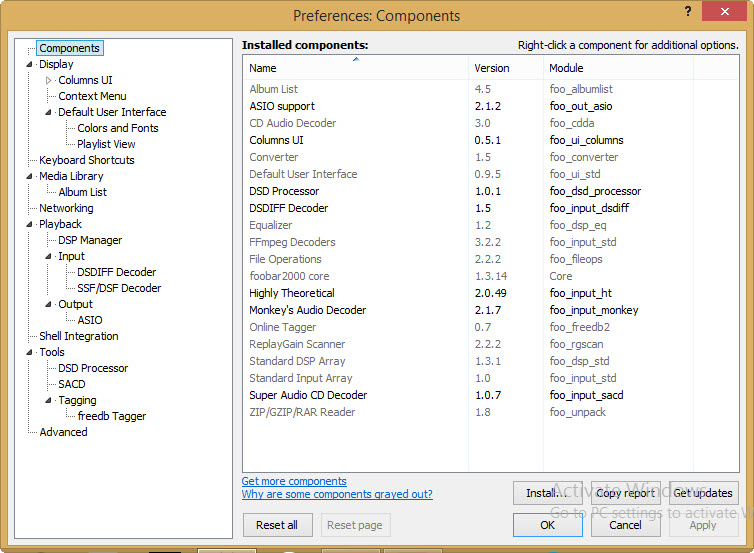This screenshot has width=754, height=553.
Task: Collapse the Playback tree node
Action: (x=29, y=225)
